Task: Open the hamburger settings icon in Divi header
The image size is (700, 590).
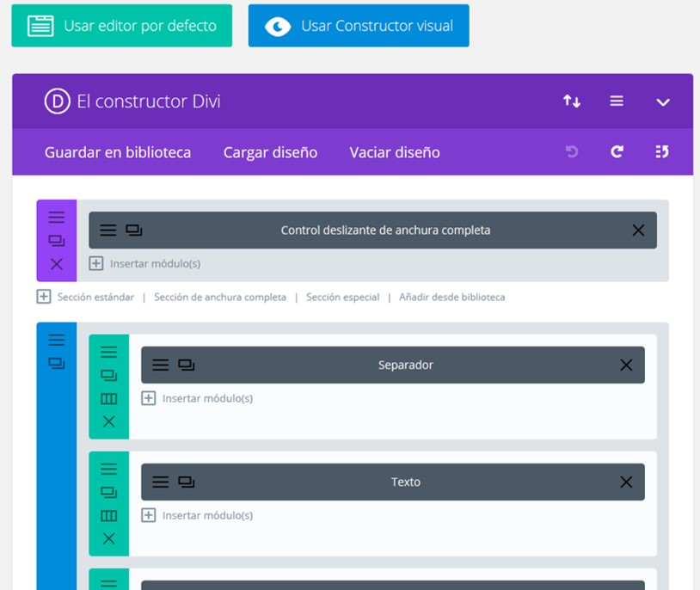Action: [617, 101]
